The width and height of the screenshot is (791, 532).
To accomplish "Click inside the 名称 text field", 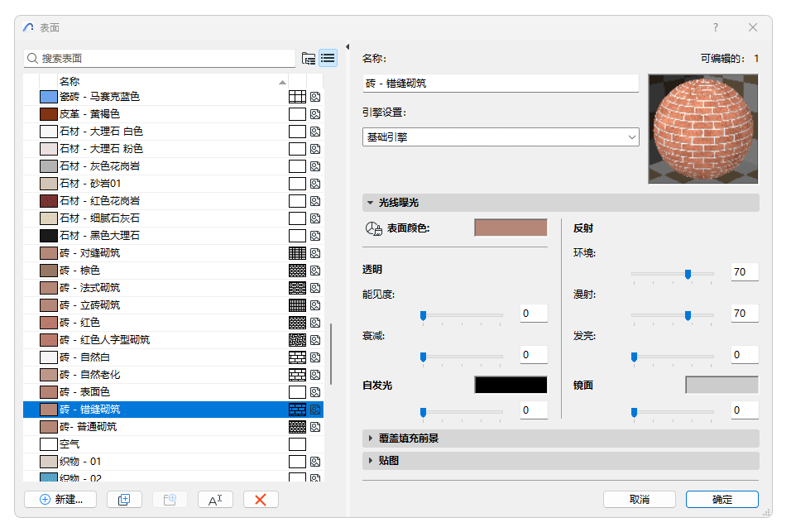I will (x=496, y=83).
